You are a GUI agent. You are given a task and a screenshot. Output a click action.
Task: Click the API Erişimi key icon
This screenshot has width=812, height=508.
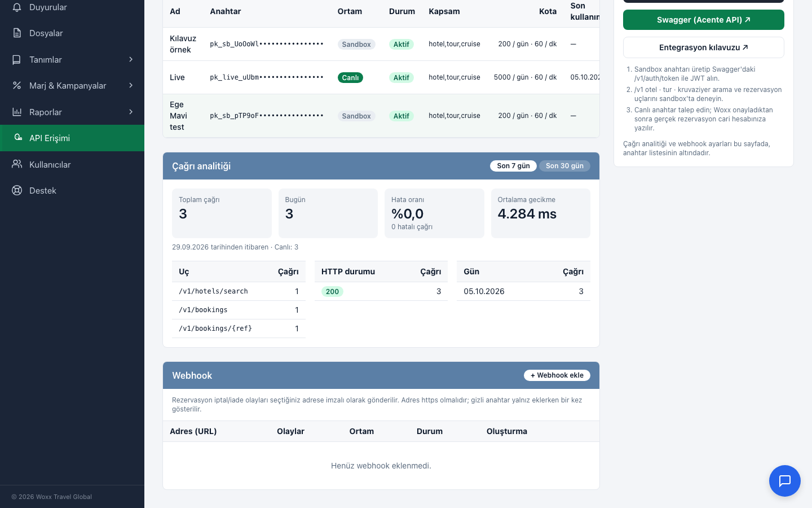point(18,138)
